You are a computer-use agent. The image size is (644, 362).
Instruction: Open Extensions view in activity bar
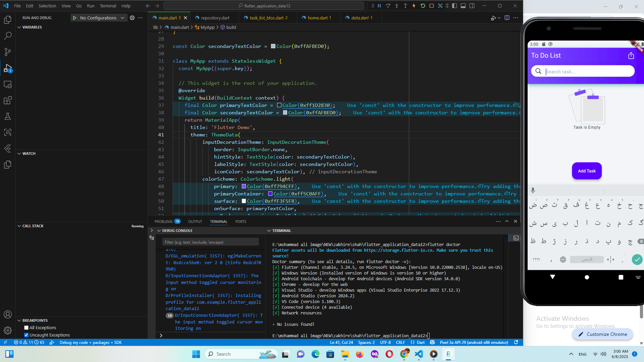point(7,100)
